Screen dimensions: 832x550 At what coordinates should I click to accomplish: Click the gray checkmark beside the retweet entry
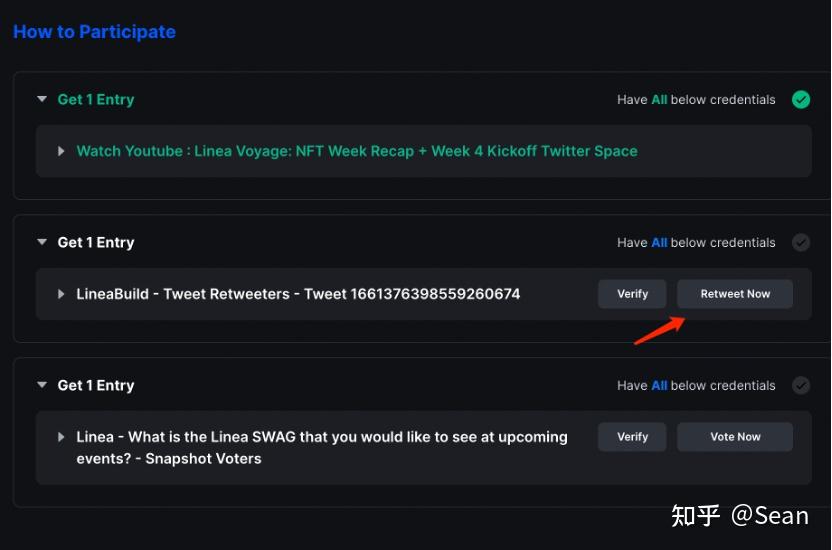coord(801,243)
